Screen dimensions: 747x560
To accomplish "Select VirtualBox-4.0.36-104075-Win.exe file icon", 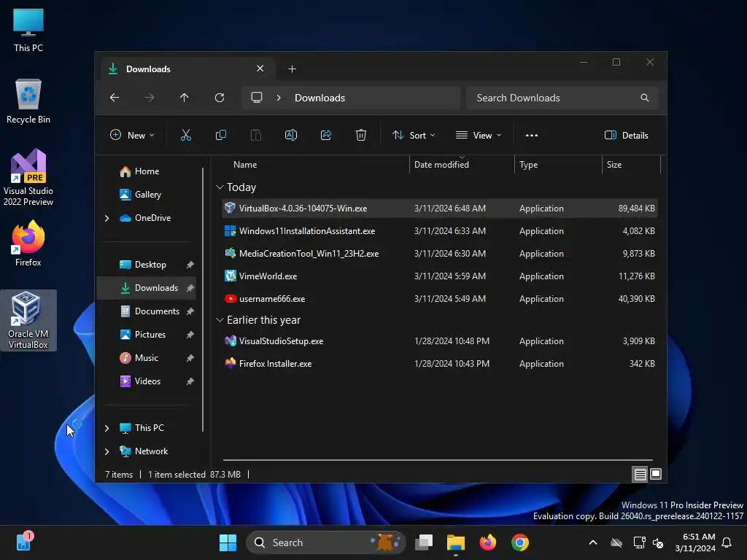I will (230, 208).
